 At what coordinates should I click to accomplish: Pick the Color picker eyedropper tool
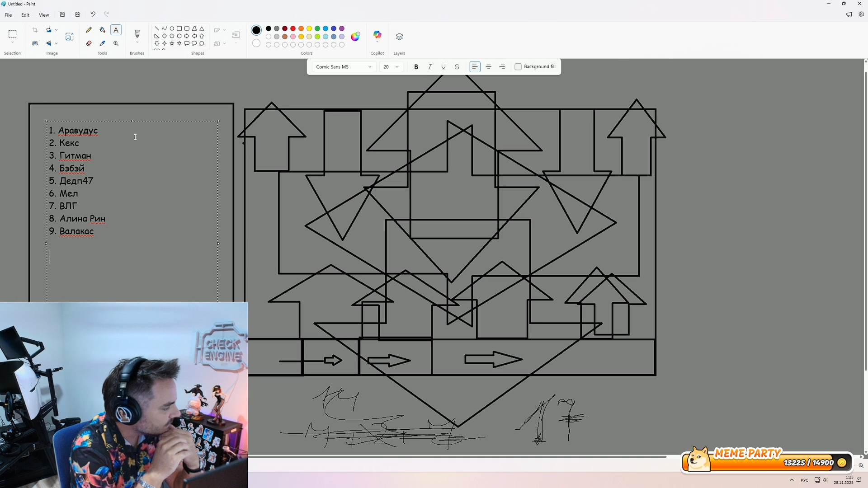tap(103, 43)
